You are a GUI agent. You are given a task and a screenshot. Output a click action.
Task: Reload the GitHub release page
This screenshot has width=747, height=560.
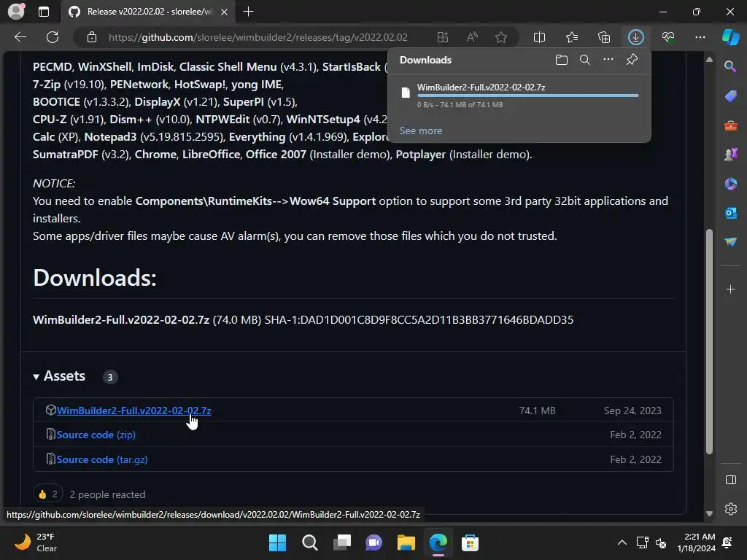coord(53,37)
